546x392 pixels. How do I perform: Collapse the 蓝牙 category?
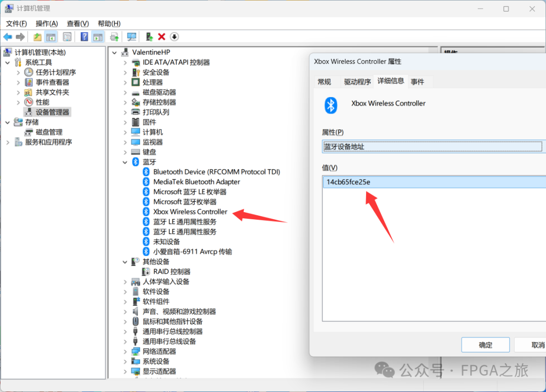pyautogui.click(x=125, y=162)
